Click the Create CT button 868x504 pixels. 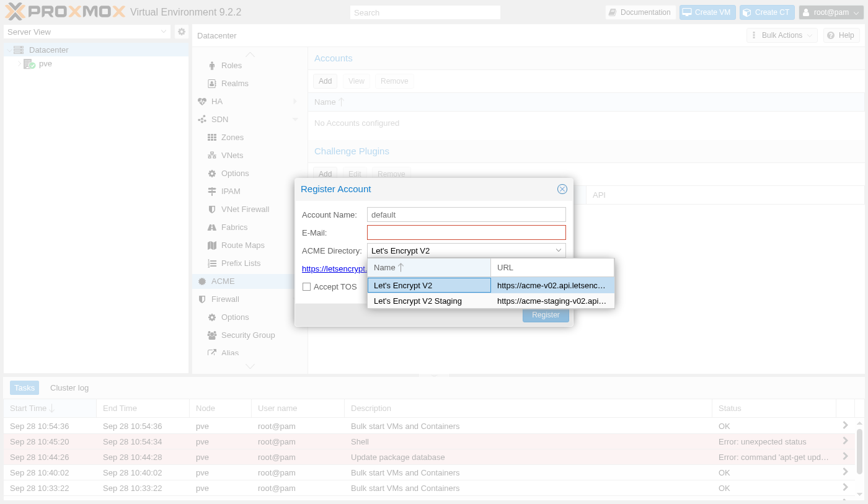(767, 12)
